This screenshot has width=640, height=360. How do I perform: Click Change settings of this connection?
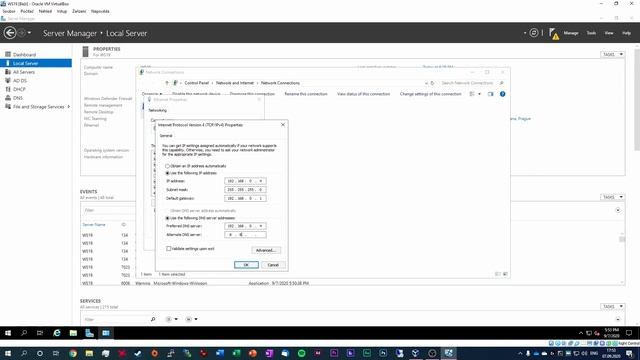tap(430, 94)
